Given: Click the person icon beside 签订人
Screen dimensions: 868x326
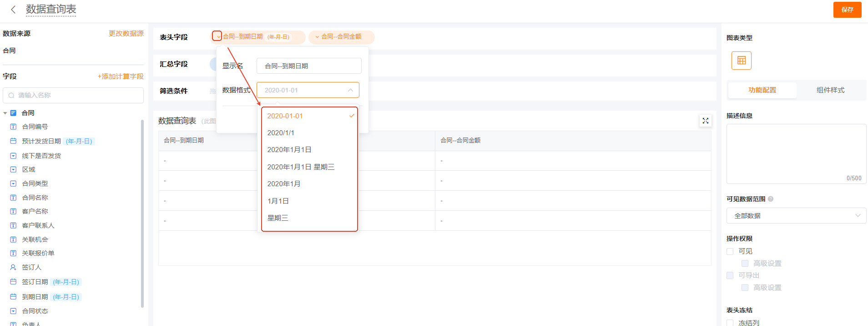Looking at the screenshot, I should pyautogui.click(x=13, y=267).
